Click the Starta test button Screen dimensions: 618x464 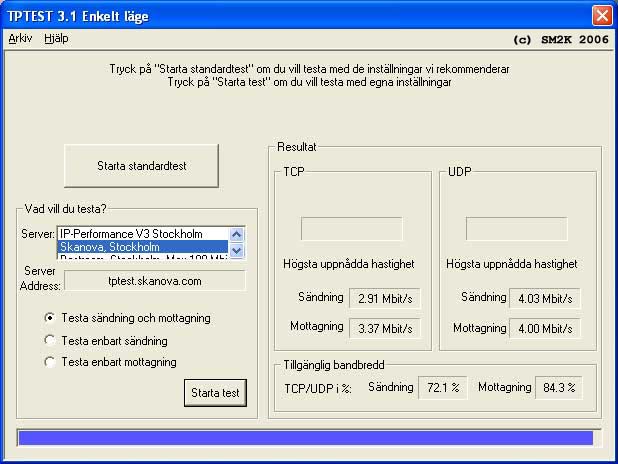point(215,393)
